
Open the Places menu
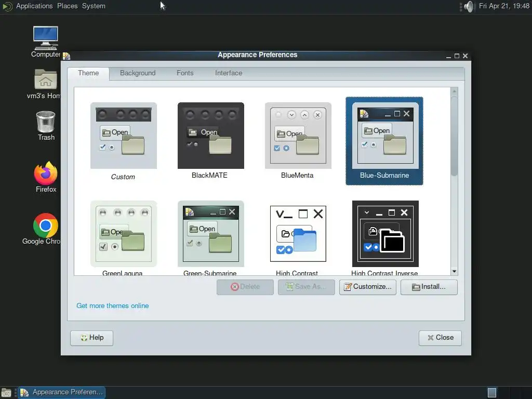pos(67,6)
